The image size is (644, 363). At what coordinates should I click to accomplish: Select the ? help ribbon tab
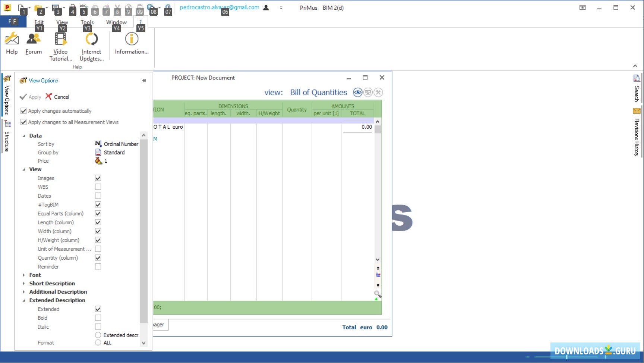click(x=141, y=22)
